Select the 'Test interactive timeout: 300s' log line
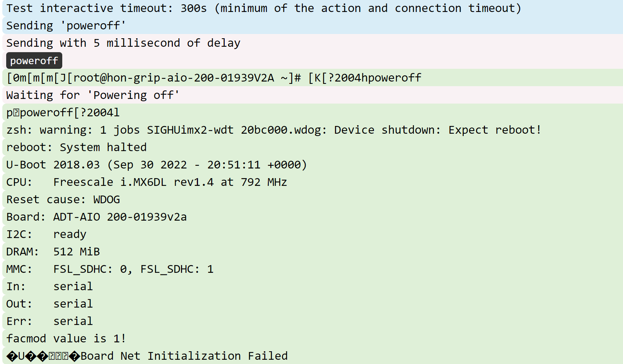623x364 pixels. click(x=312, y=8)
